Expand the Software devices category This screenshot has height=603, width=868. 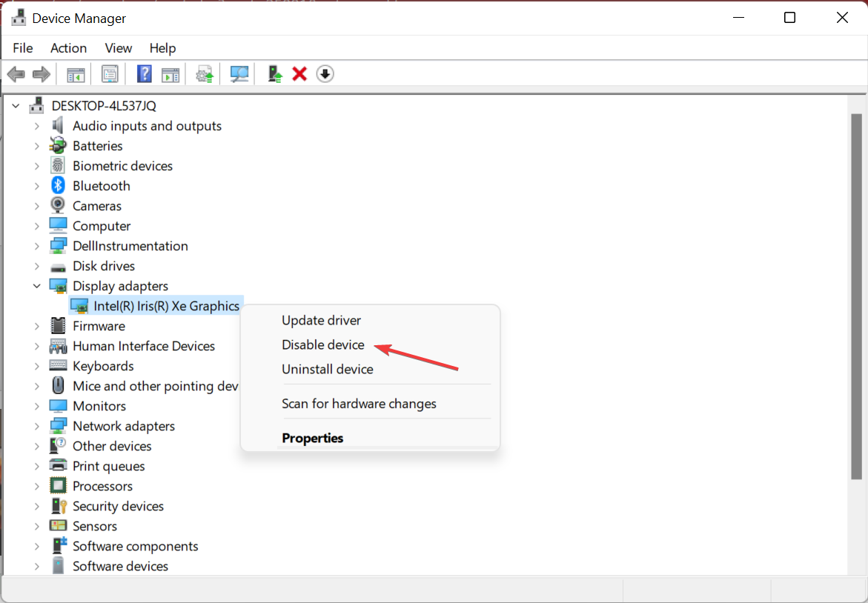(x=37, y=566)
